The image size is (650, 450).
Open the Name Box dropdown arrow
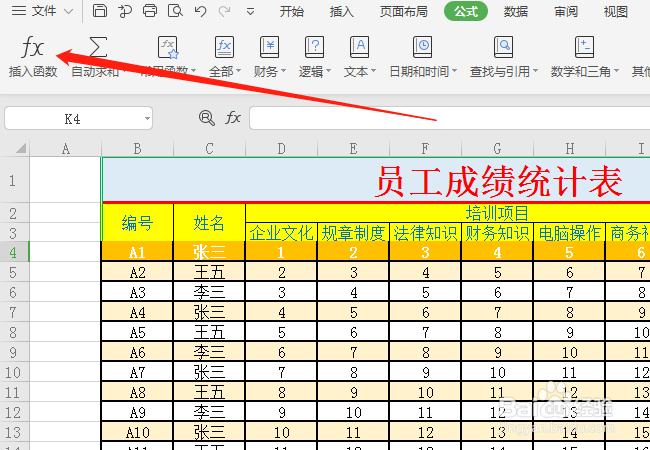click(x=147, y=119)
